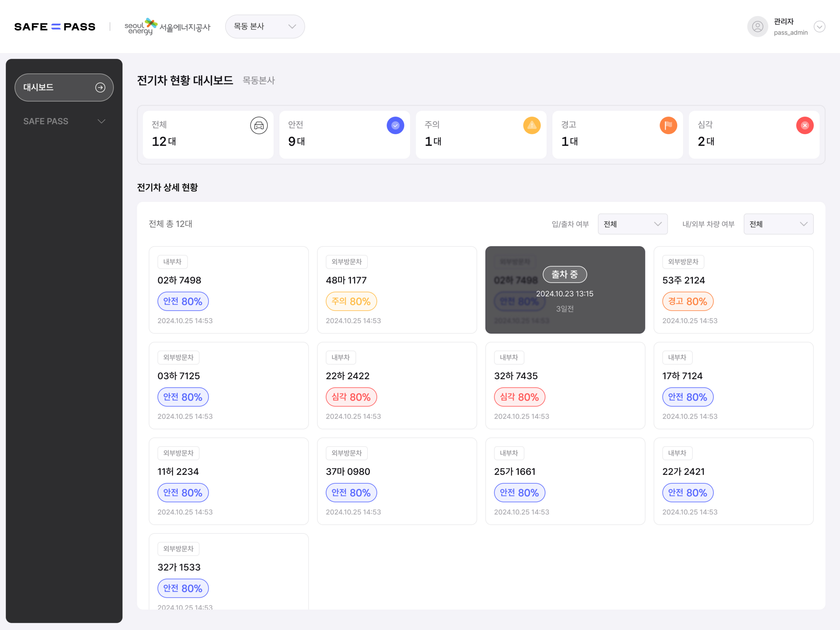Click the yellow warning icon in 주의 card
This screenshot has width=840, height=630.
pyautogui.click(x=532, y=125)
